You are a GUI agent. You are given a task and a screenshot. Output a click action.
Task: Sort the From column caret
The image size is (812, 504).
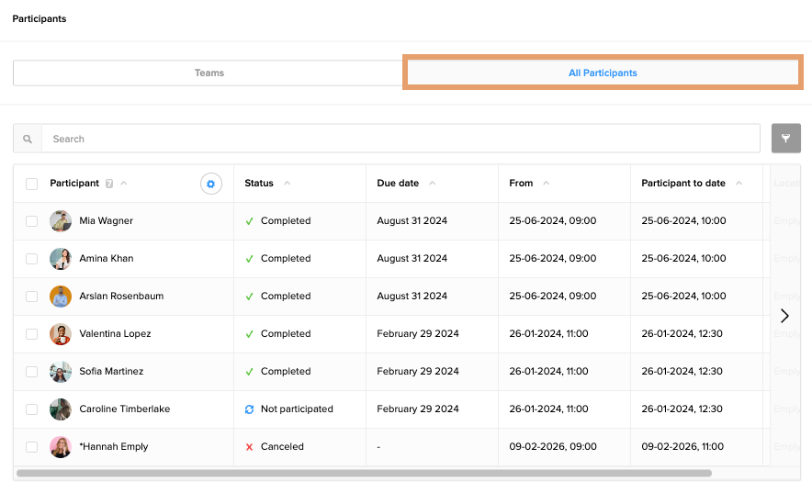[547, 184]
